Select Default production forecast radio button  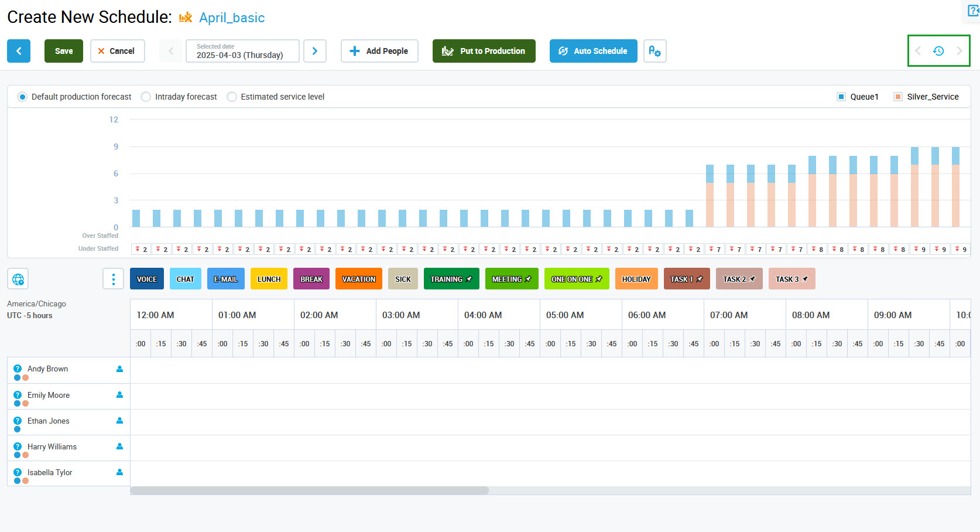22,97
